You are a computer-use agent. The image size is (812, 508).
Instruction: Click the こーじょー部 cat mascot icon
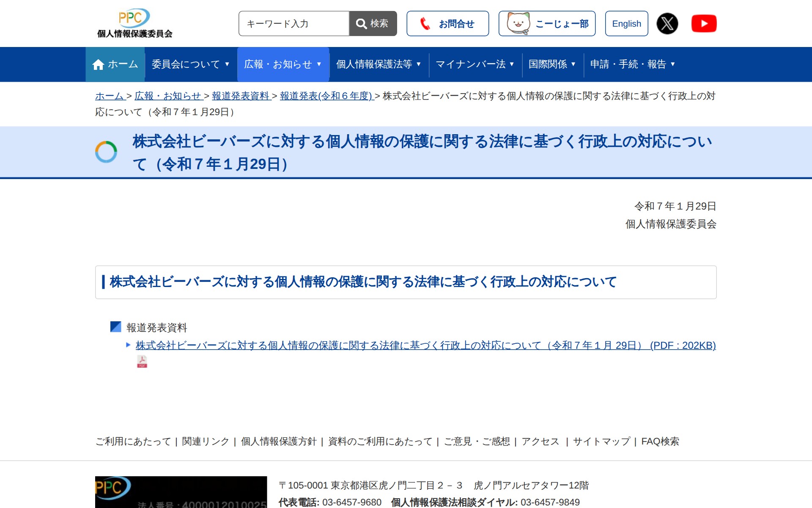(518, 23)
